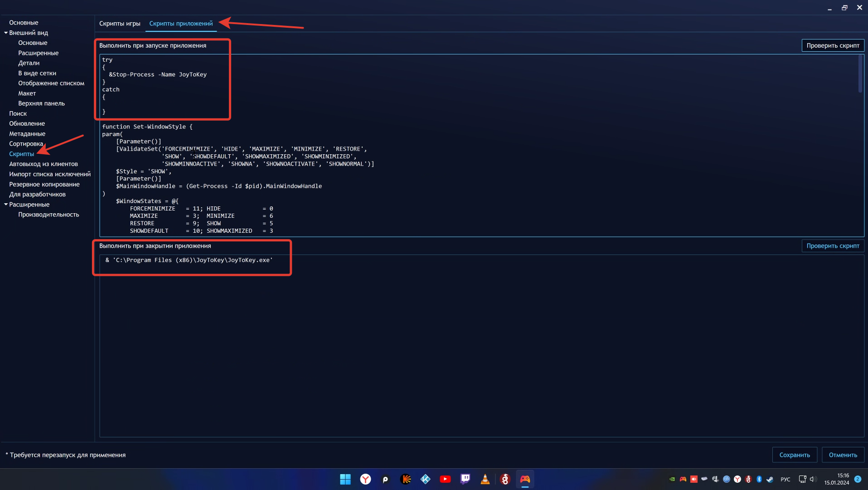Open the Windows Start menu

coord(345,479)
